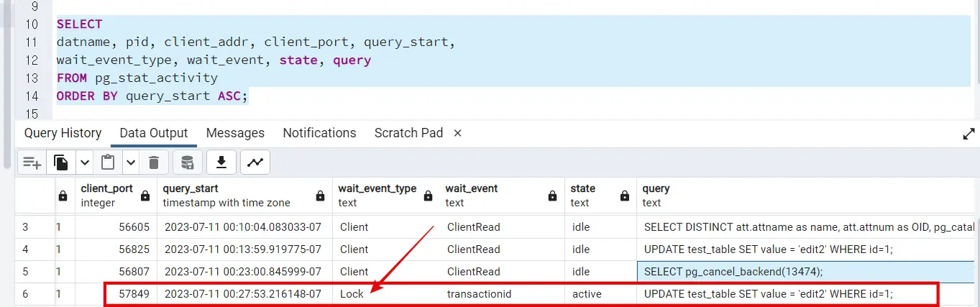Click the timestamp 2023-07-11 00:23:00.845999-07
Viewport: 980px width, 307px height.
[x=243, y=272]
